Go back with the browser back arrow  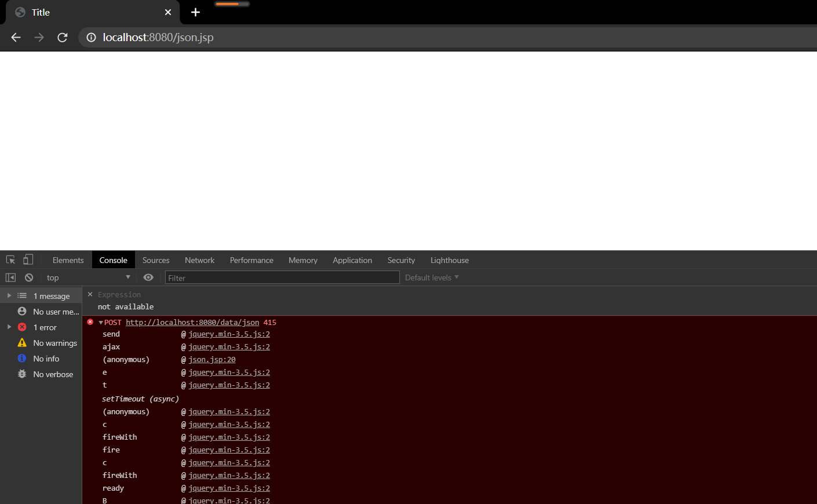coord(16,37)
